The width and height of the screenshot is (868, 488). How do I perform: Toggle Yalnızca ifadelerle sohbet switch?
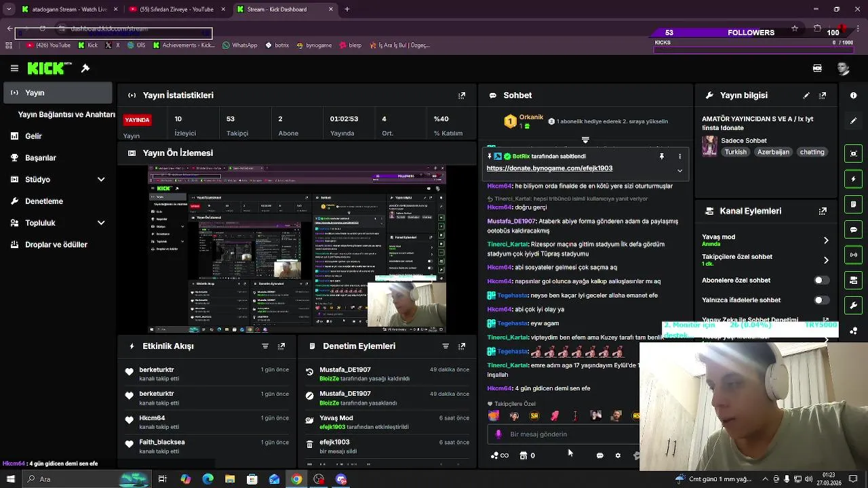(821, 300)
